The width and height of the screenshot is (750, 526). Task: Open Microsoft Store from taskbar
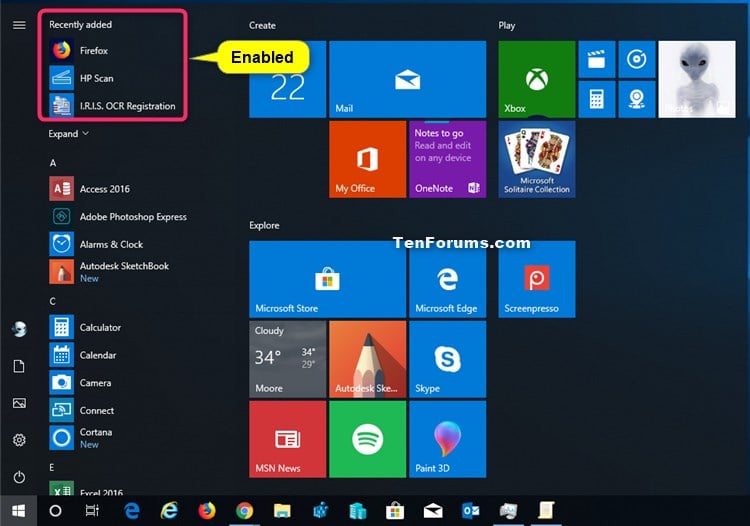[395, 511]
